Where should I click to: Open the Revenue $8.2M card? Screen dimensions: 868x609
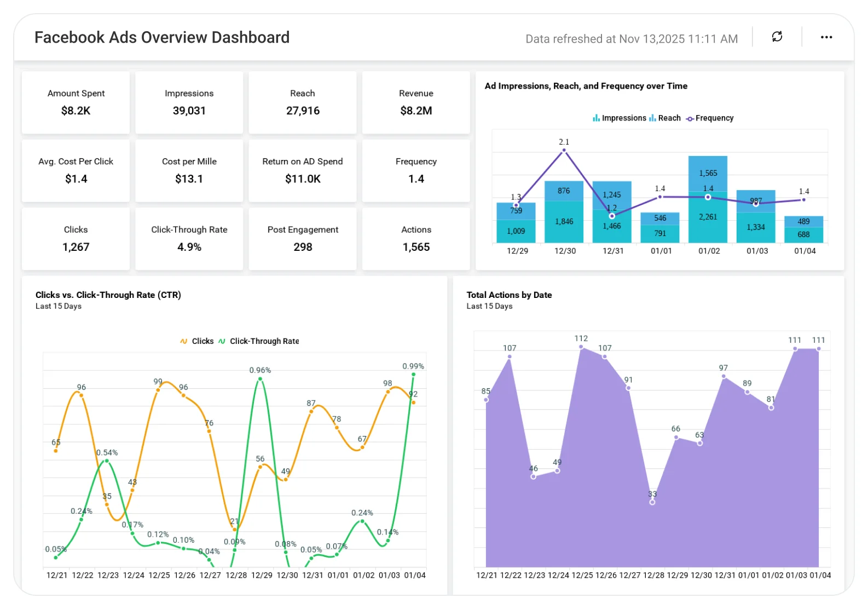pyautogui.click(x=416, y=102)
